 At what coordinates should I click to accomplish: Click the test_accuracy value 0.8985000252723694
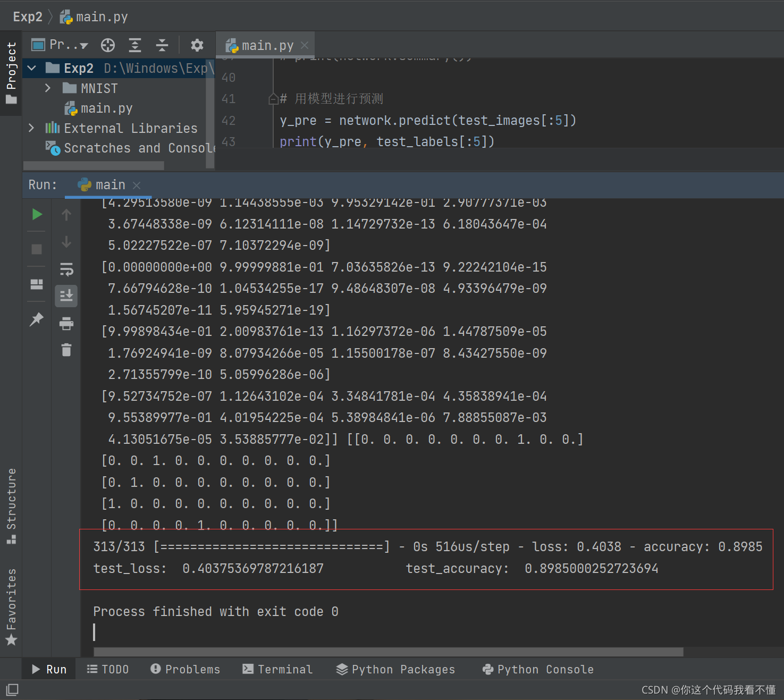click(x=591, y=569)
